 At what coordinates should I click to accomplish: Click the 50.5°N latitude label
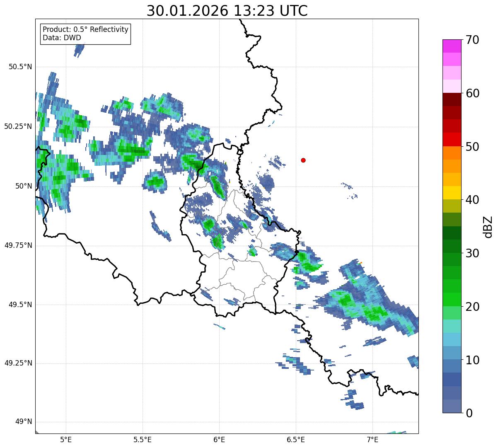(x=20, y=67)
